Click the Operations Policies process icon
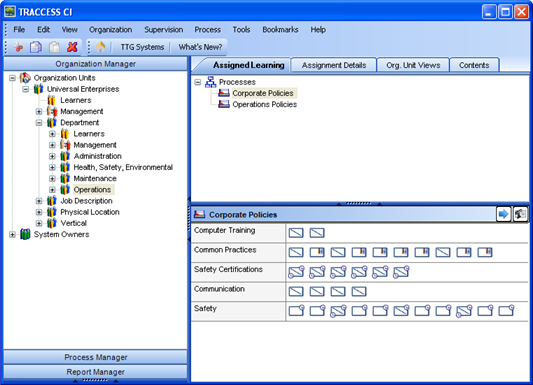 pyautogui.click(x=224, y=104)
